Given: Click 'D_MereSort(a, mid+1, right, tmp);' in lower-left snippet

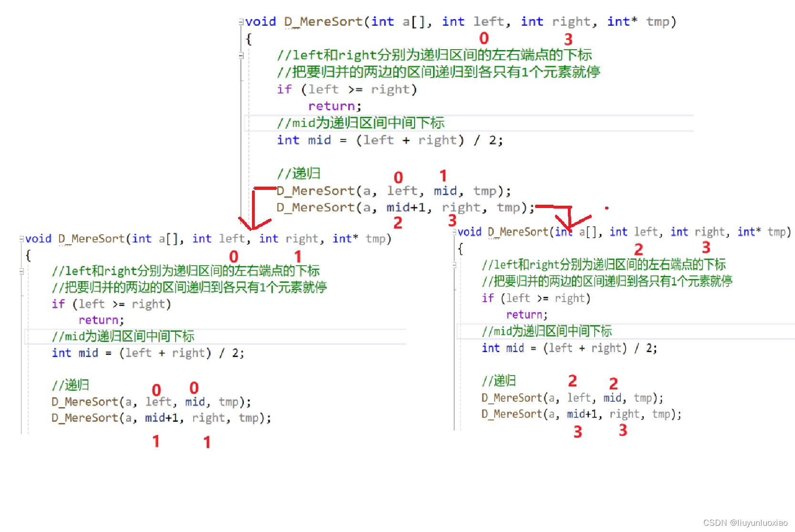Looking at the screenshot, I should tap(161, 418).
